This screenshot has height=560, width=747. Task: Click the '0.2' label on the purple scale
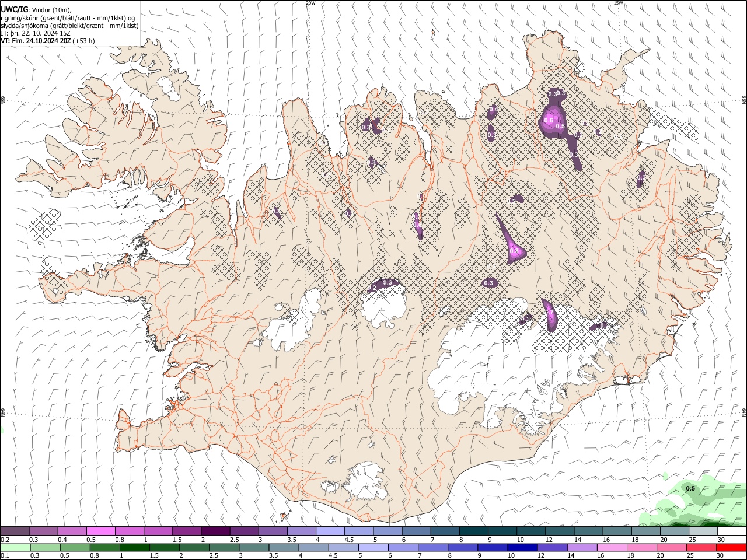pyautogui.click(x=5, y=540)
